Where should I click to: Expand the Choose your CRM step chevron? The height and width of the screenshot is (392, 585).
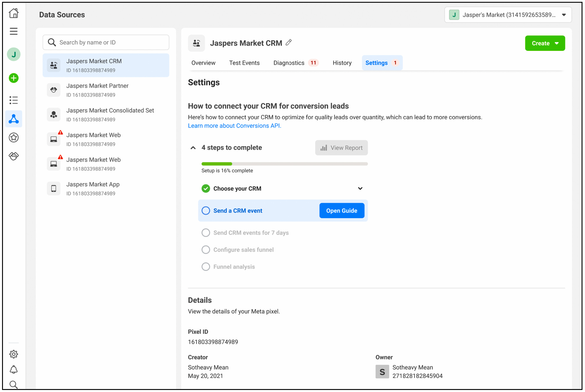360,188
